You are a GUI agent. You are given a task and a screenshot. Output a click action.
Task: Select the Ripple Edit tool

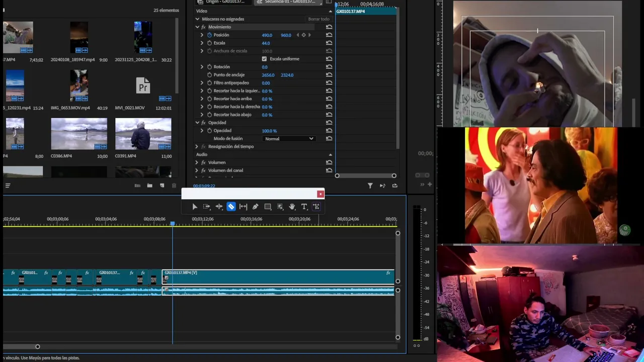click(x=219, y=207)
